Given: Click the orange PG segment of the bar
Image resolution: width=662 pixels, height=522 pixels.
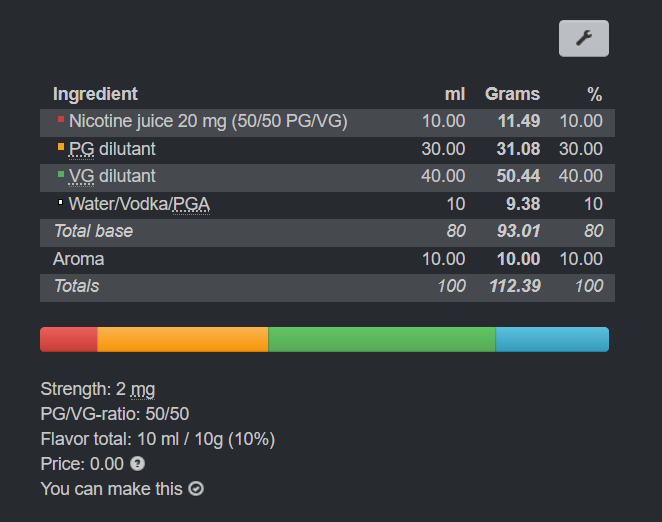Looking at the screenshot, I should [183, 340].
